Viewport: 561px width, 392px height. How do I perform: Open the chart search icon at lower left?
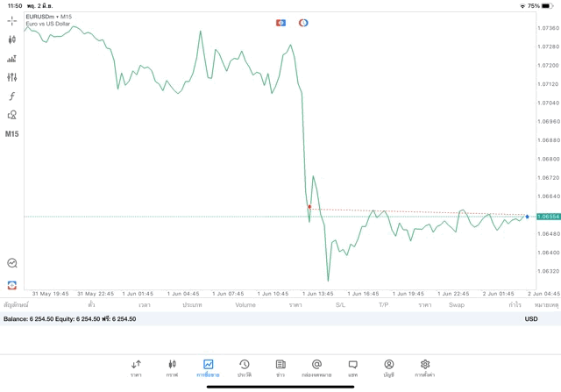coord(12,263)
